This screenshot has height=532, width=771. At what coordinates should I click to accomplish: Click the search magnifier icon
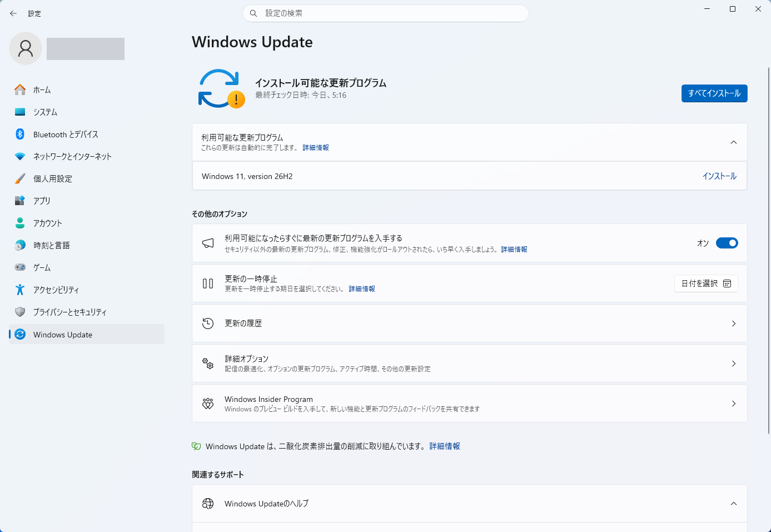pos(253,13)
